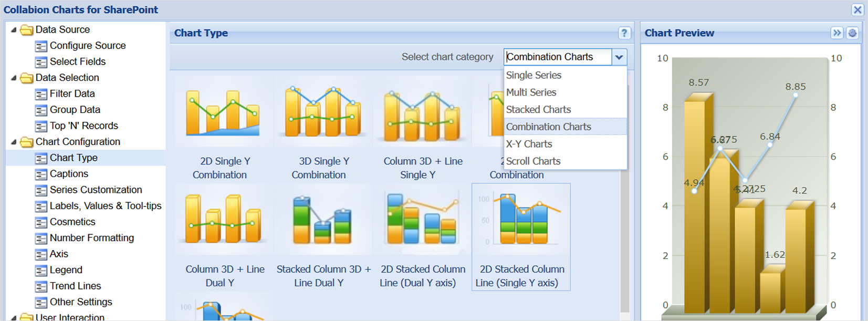Open the Labels, Values & Tool-tips page
The height and width of the screenshot is (321, 868).
click(x=106, y=206)
